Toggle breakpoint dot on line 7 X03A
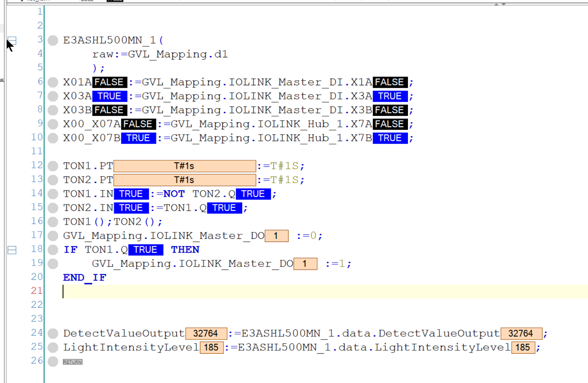 [x=53, y=96]
